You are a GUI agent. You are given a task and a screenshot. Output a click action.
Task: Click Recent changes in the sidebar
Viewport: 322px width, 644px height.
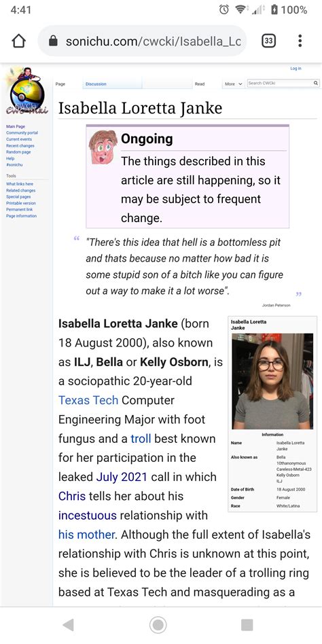click(x=20, y=146)
